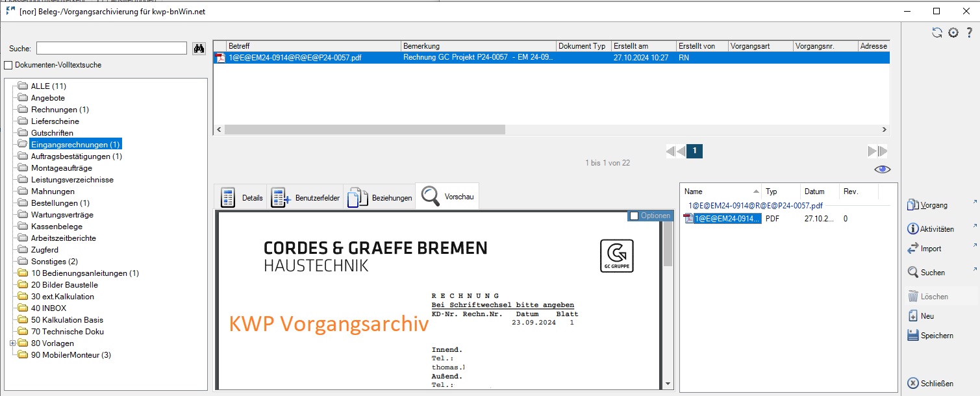The width and height of the screenshot is (980, 396).
Task: Click the '27.10.2024 10:27' date cell
Action: pos(641,58)
